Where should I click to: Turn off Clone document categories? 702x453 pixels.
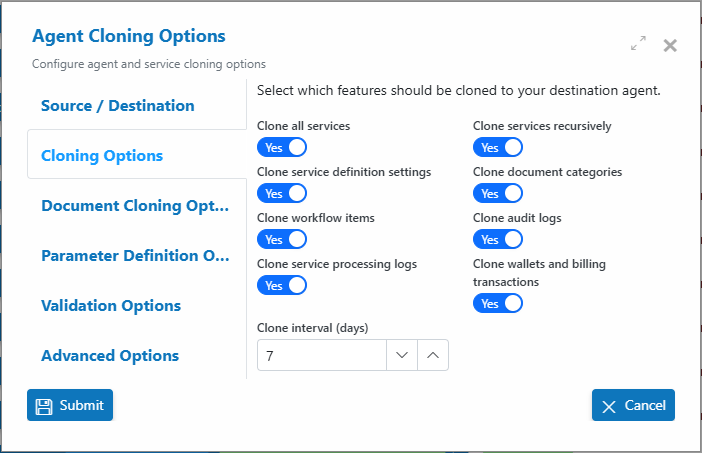[x=498, y=193]
